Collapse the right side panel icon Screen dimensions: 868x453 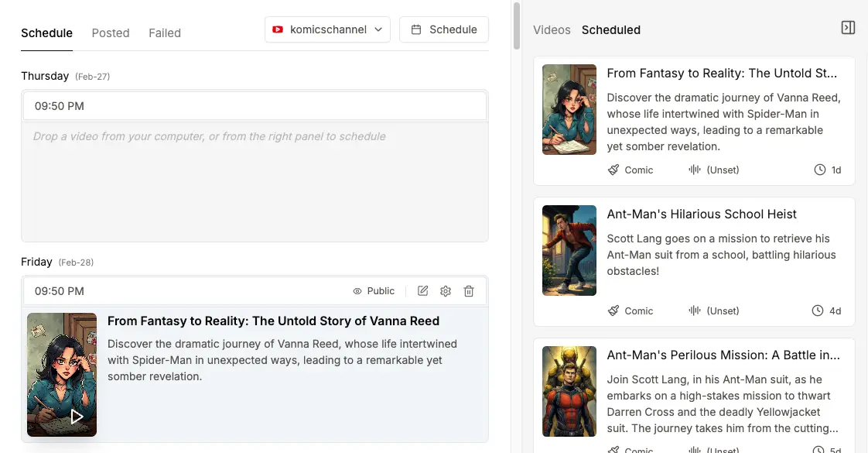848,28
